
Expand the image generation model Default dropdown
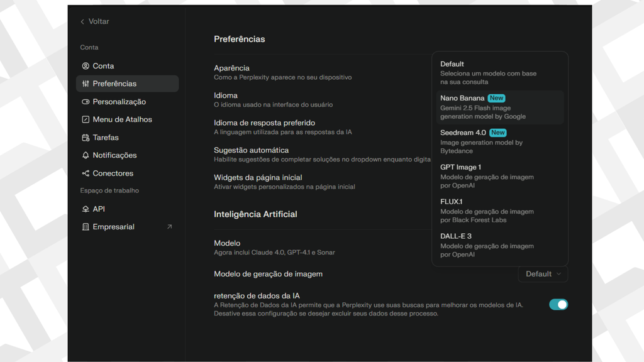tap(543, 274)
